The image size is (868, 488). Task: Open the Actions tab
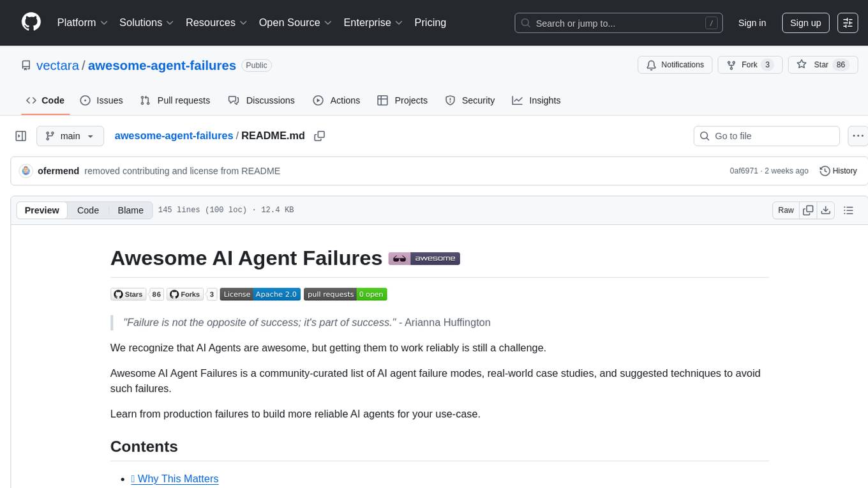336,100
